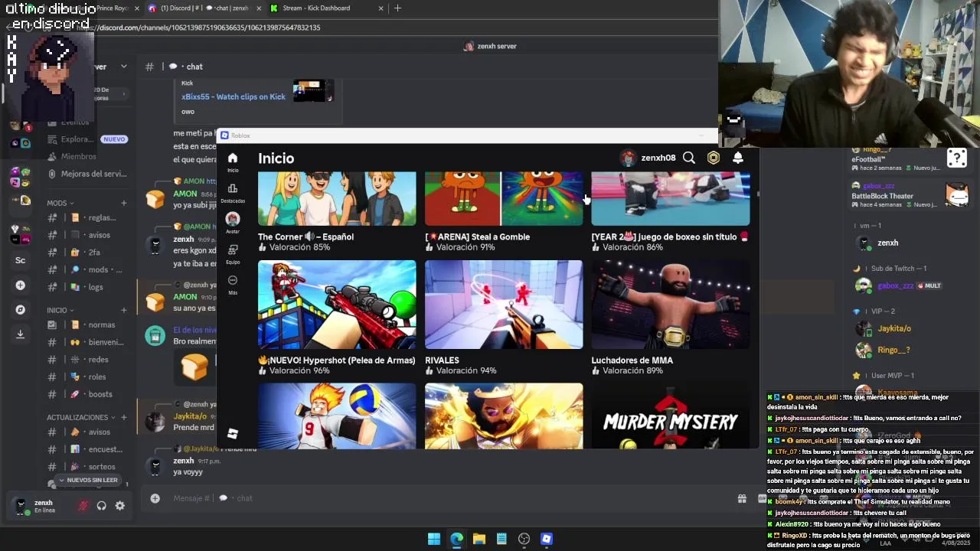Collapse the ACTUALIZACIONES category
This screenshot has width=980, height=551.
point(81,417)
